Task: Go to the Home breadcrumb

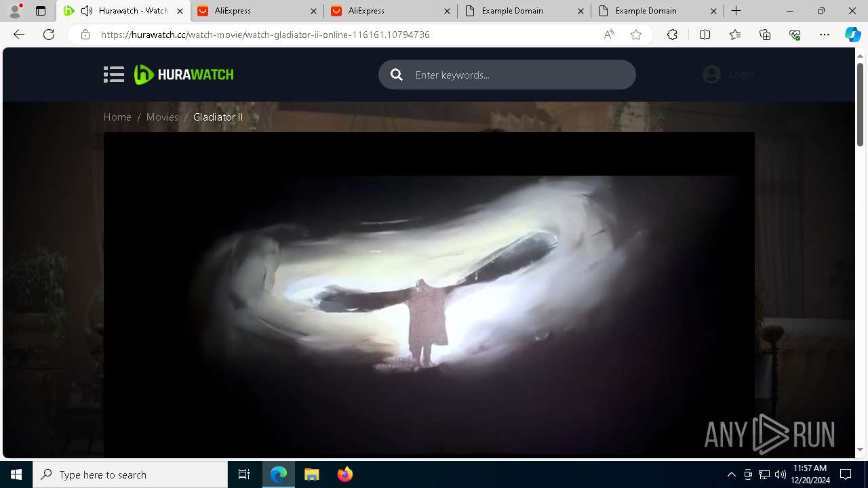Action: coord(117,117)
